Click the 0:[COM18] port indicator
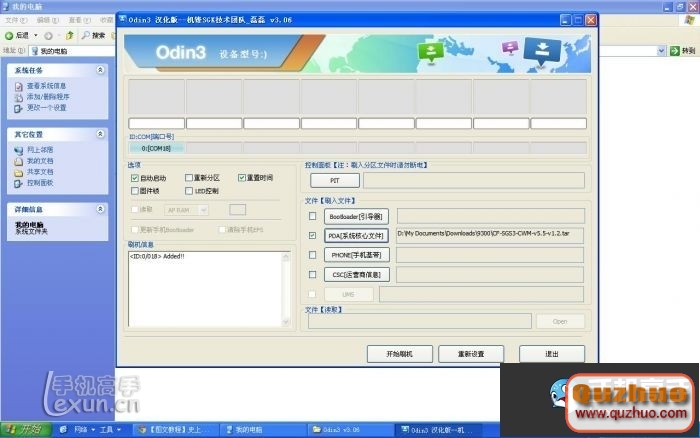The height and width of the screenshot is (438, 700). click(156, 148)
